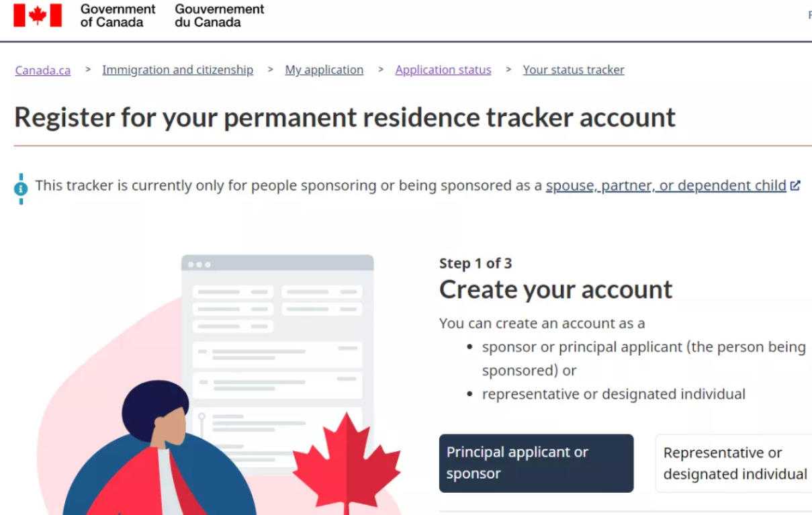This screenshot has height=515, width=812.
Task: Navigate to Application status breadcrumb
Action: pyautogui.click(x=443, y=70)
